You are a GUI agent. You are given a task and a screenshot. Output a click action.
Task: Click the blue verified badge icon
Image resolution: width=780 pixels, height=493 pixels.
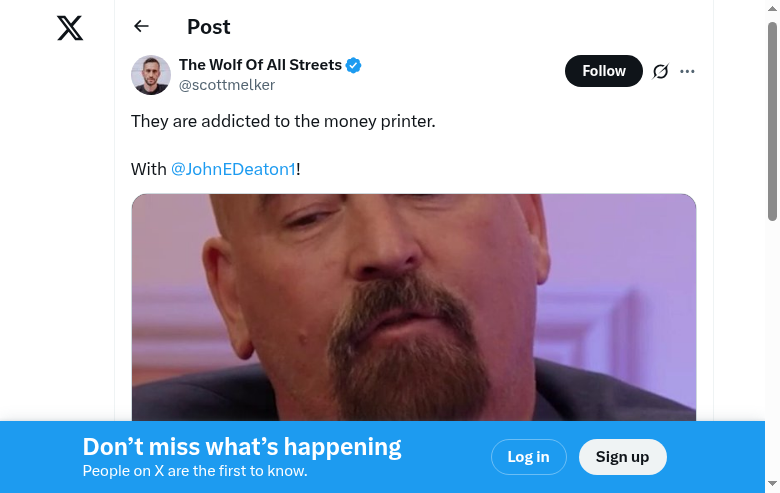click(354, 66)
